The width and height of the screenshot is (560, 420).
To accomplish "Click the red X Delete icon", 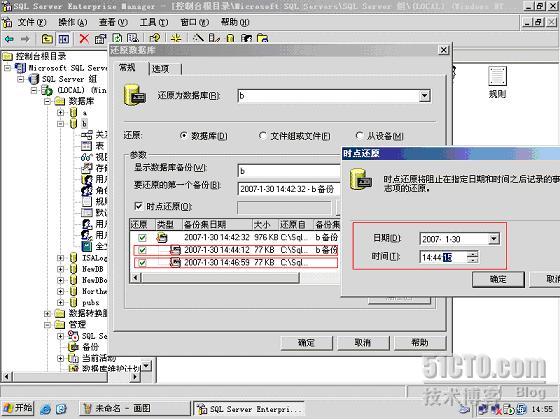I will click(x=84, y=39).
